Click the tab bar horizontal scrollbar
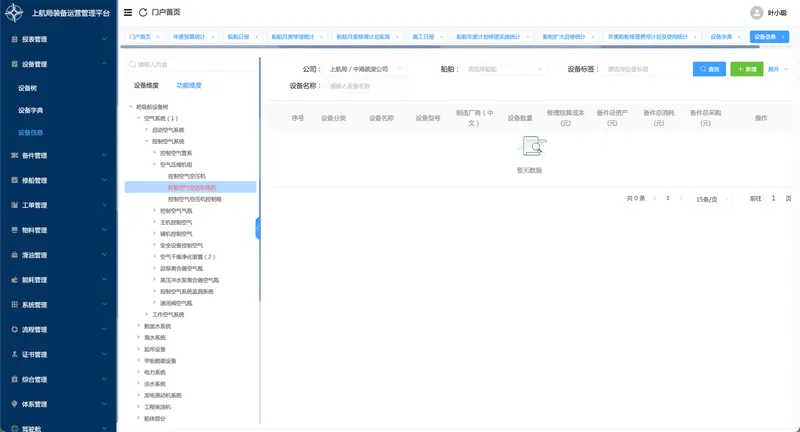800x432 pixels. 440,46
